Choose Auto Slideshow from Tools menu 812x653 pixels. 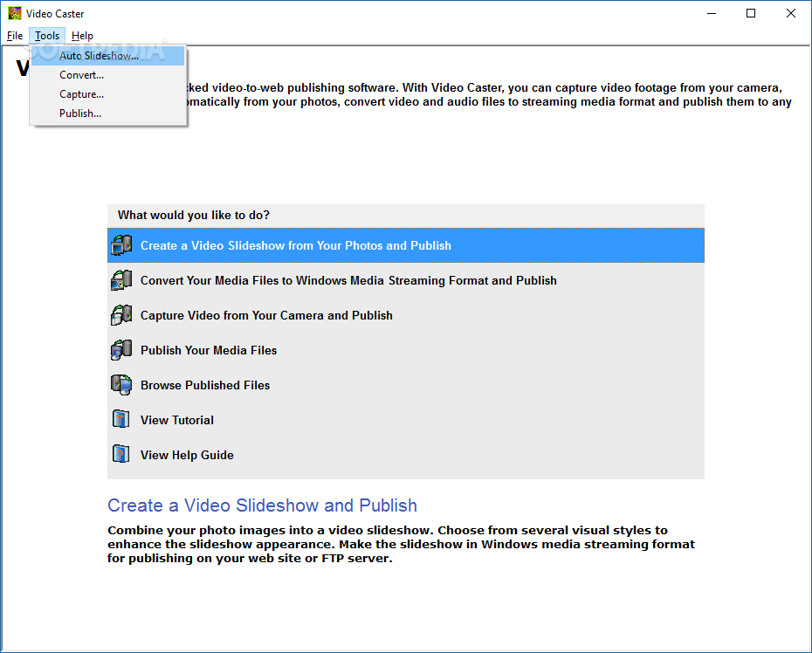(x=107, y=55)
